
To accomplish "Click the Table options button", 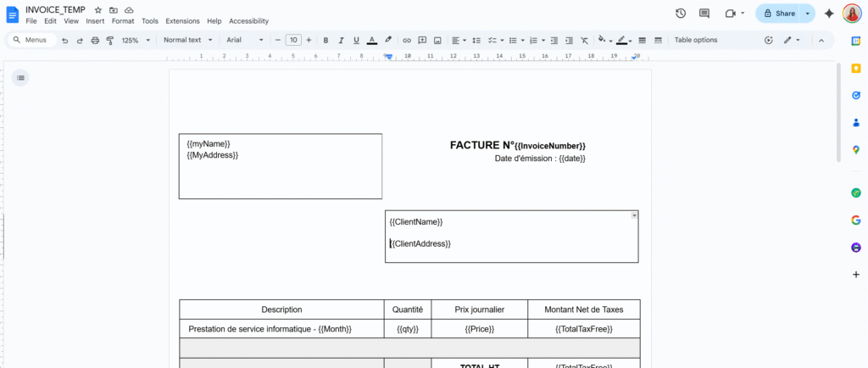I will (695, 40).
